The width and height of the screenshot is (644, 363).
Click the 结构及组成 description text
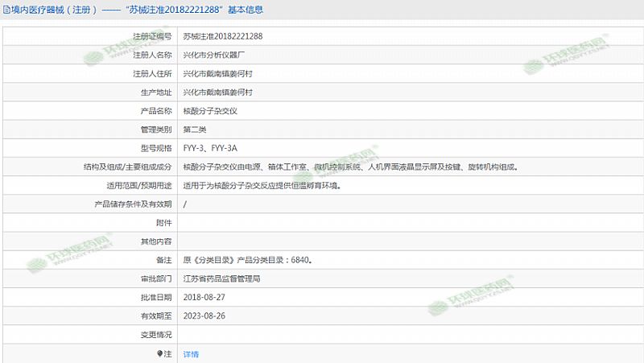pyautogui.click(x=350, y=167)
